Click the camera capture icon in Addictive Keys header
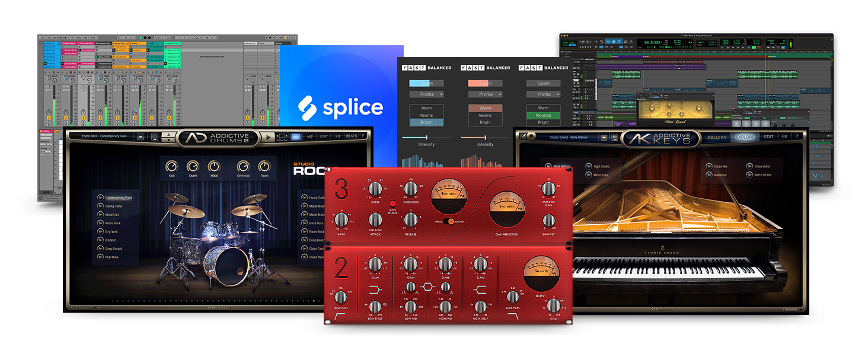This screenshot has width=868, height=356. (x=530, y=136)
